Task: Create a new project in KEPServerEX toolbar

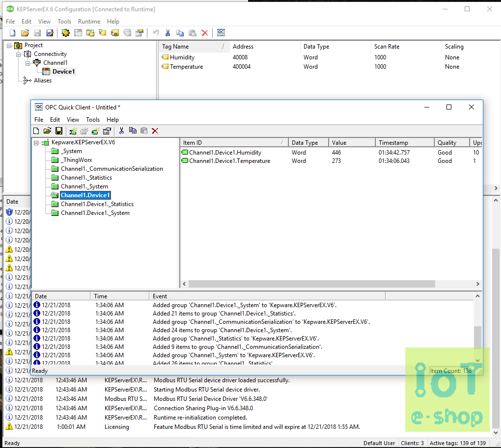Action: [12, 33]
